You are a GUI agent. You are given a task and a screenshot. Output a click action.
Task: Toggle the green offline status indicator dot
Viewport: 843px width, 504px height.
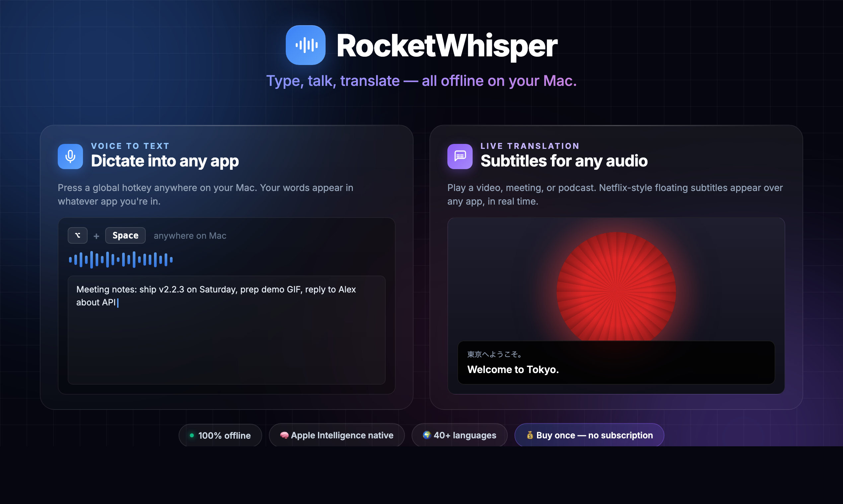coord(192,435)
